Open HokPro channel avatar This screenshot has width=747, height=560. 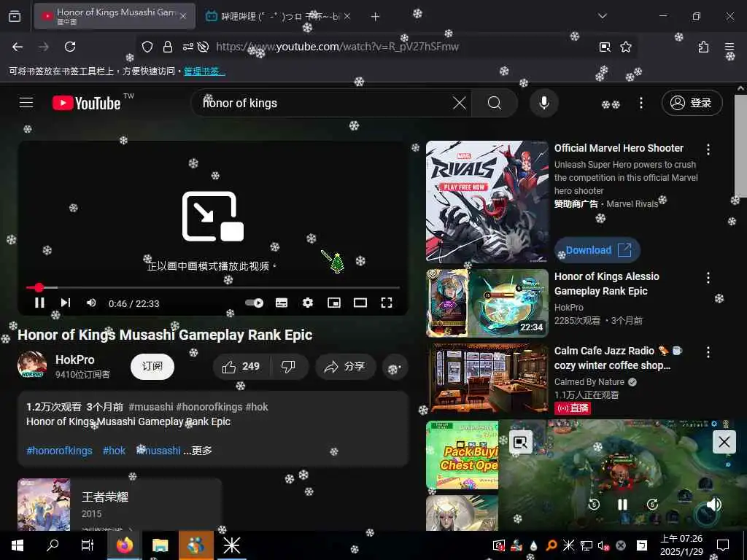click(32, 365)
